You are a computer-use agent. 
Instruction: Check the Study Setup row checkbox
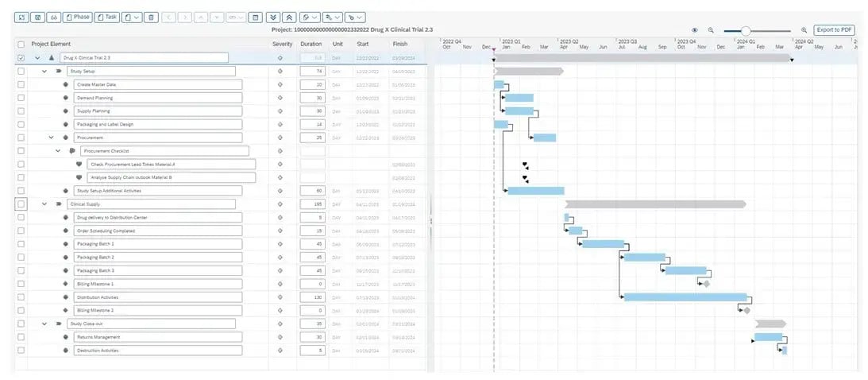(x=21, y=71)
